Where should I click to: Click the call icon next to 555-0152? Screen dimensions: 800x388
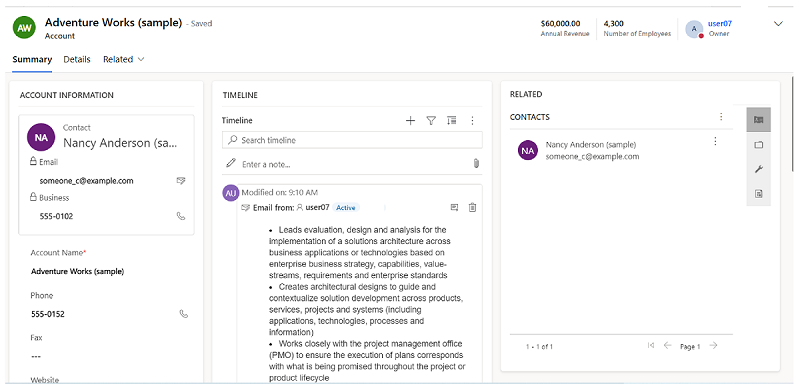pyautogui.click(x=184, y=313)
